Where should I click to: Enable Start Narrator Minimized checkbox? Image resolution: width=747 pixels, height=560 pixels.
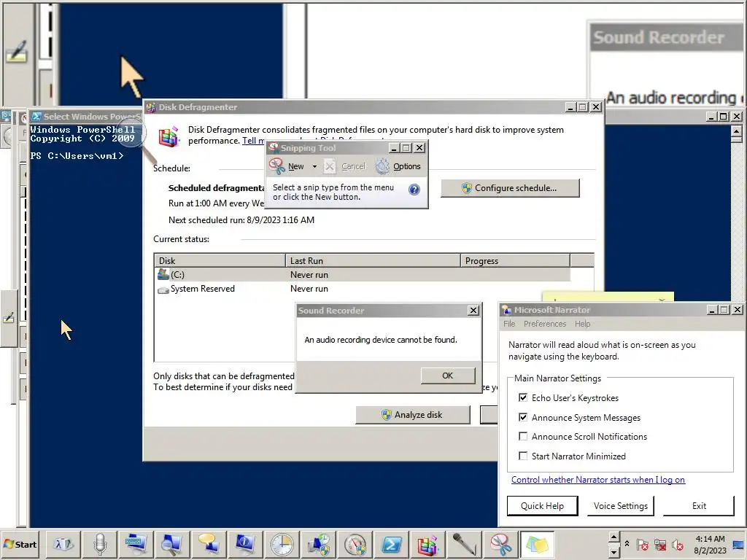coord(523,456)
